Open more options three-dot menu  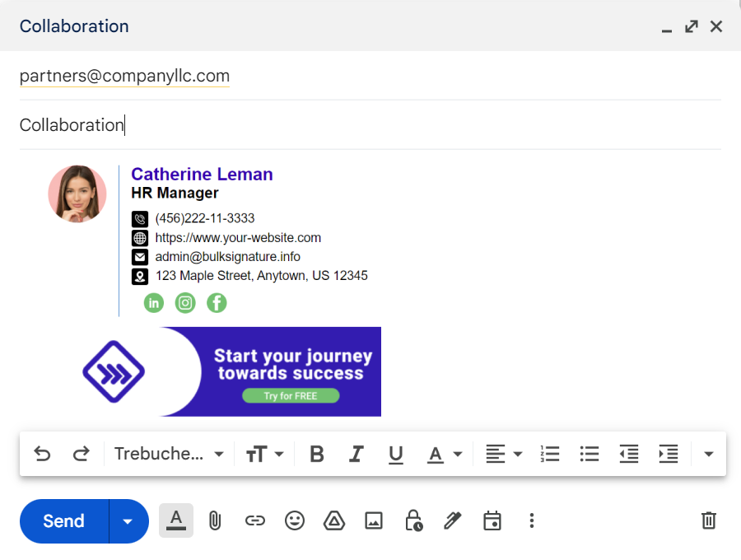pyautogui.click(x=532, y=520)
